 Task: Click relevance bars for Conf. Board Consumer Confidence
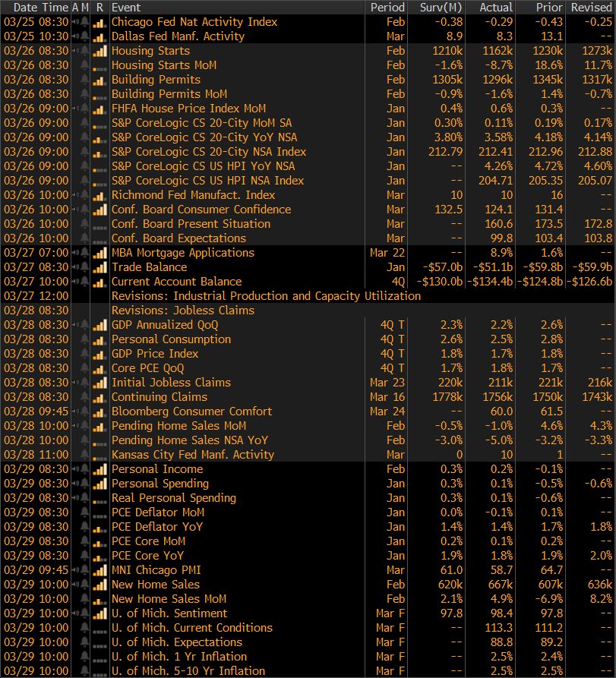point(99,210)
